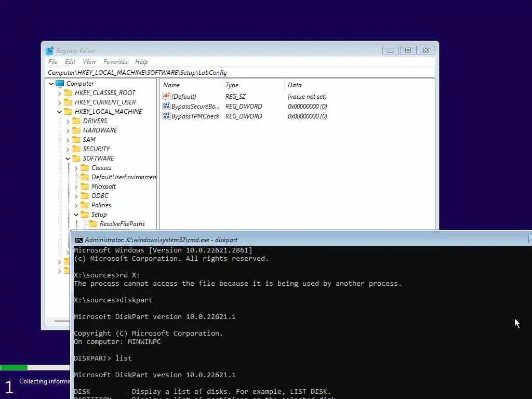Viewport: 532px width, 399px height.
Task: Click "(value not set)" data cell
Action: click(x=307, y=97)
